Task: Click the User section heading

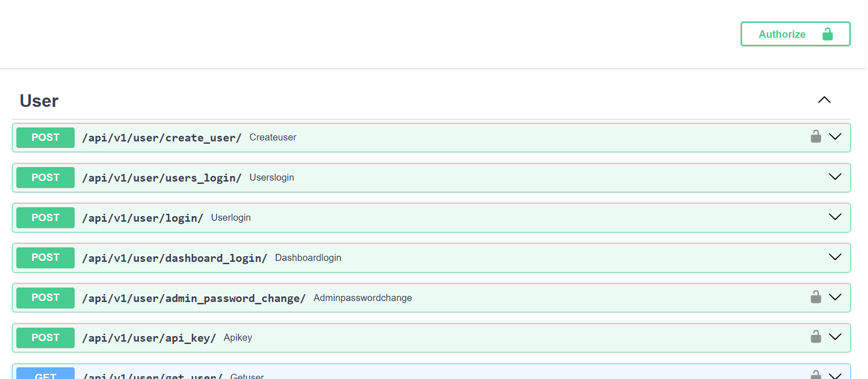Action: click(x=39, y=101)
